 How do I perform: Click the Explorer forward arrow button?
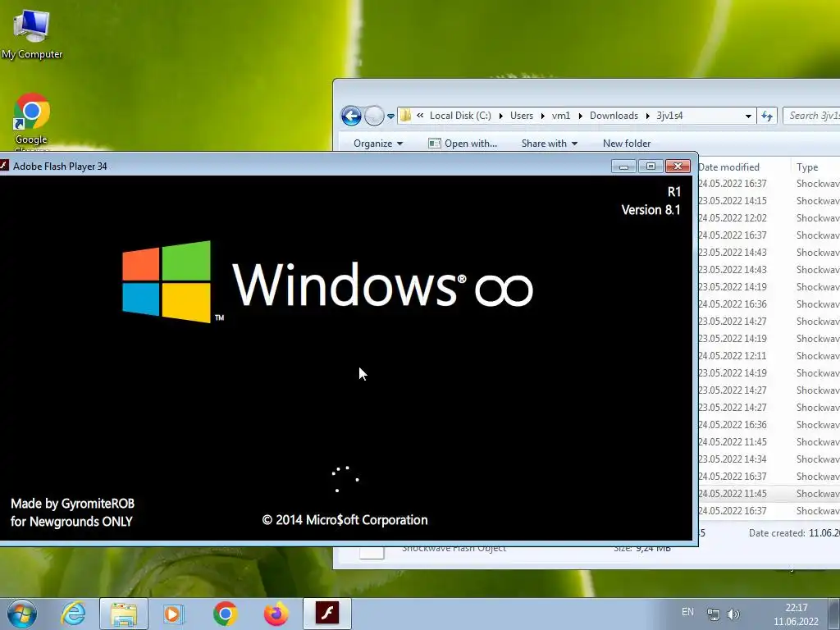374,116
